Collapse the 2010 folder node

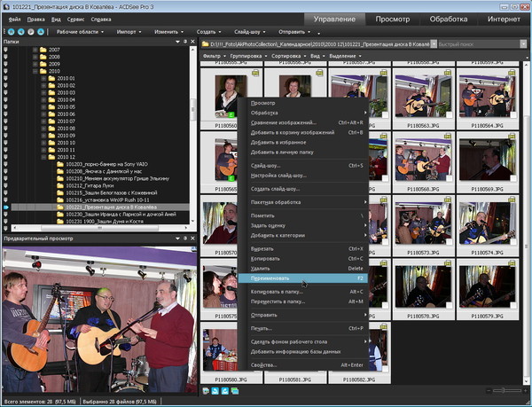(35, 71)
